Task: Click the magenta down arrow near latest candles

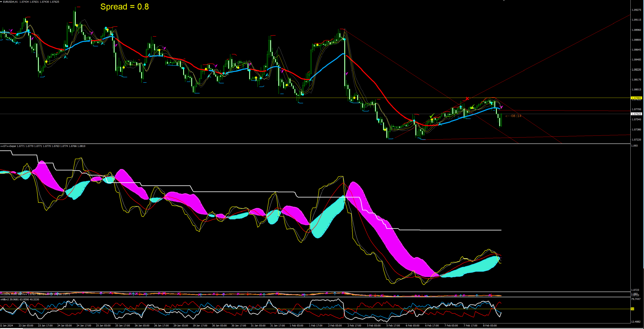Action: click(502, 107)
